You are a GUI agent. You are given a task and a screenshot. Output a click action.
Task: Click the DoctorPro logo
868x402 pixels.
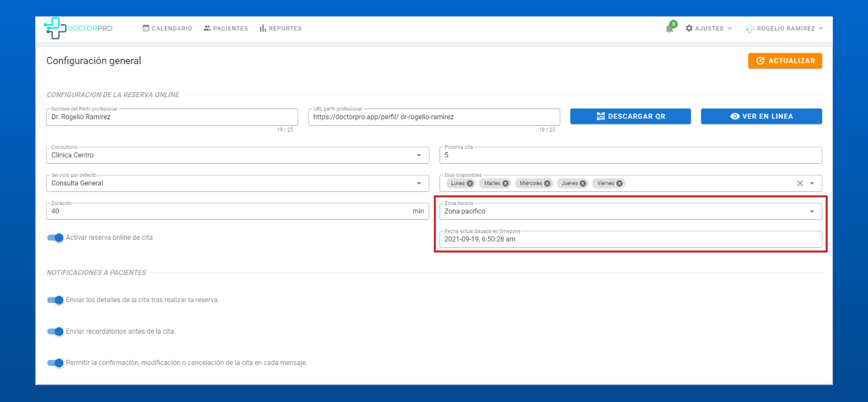(78, 28)
